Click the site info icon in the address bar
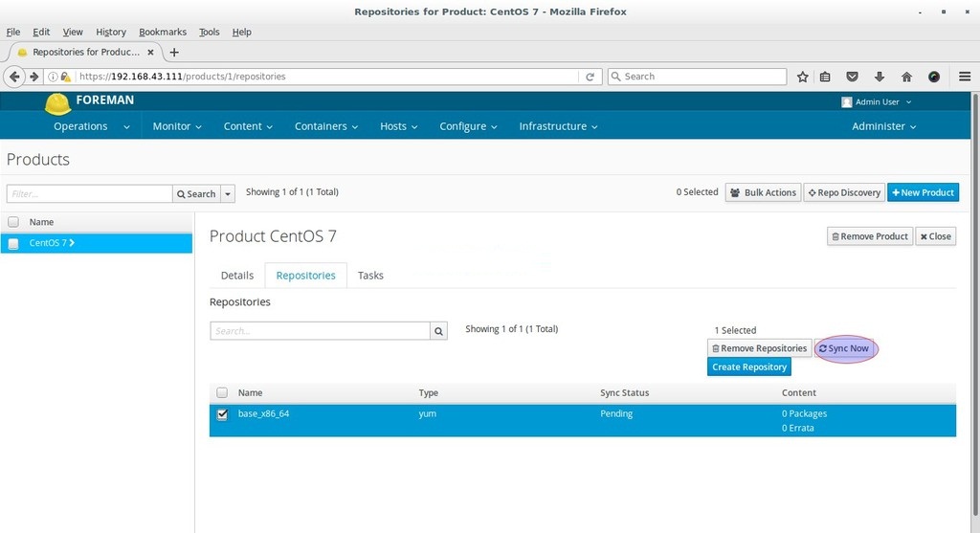Image resolution: width=980 pixels, height=533 pixels. click(54, 77)
